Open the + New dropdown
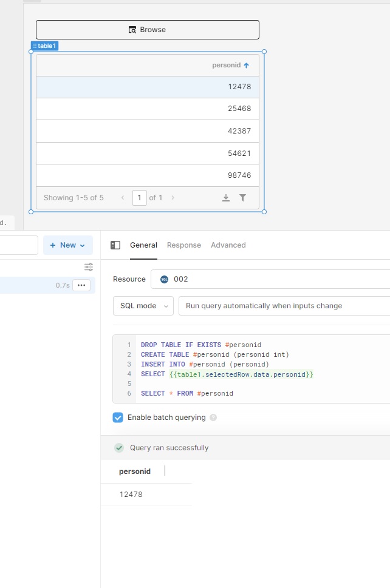 [68, 245]
